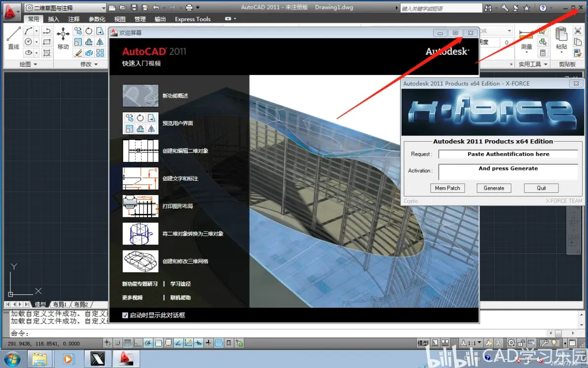The image size is (588, 368).
Task: Open the 参数化 ribbon tab
Action: tap(97, 19)
